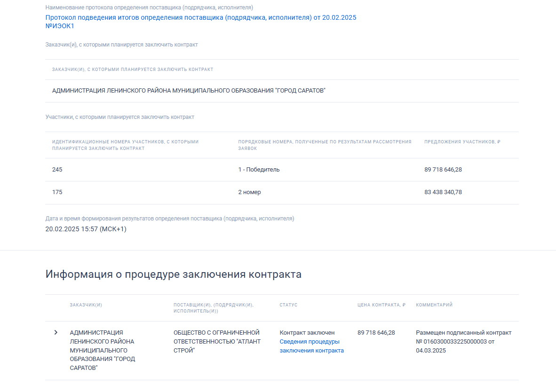This screenshot has width=556, height=392.
Task: Click the winner's offer 89 718 646,28 in participants table
Action: 443,170
